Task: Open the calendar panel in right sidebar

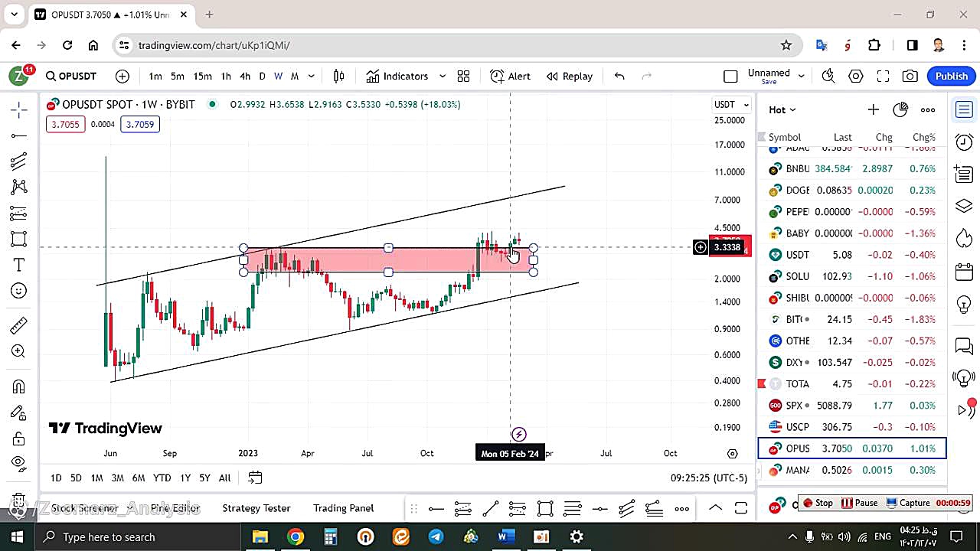Action: click(x=964, y=272)
